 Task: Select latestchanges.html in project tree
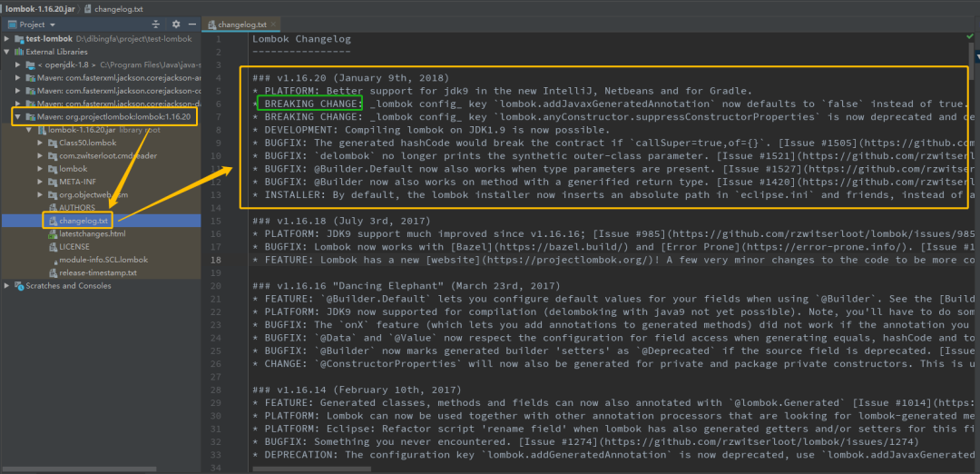101,234
